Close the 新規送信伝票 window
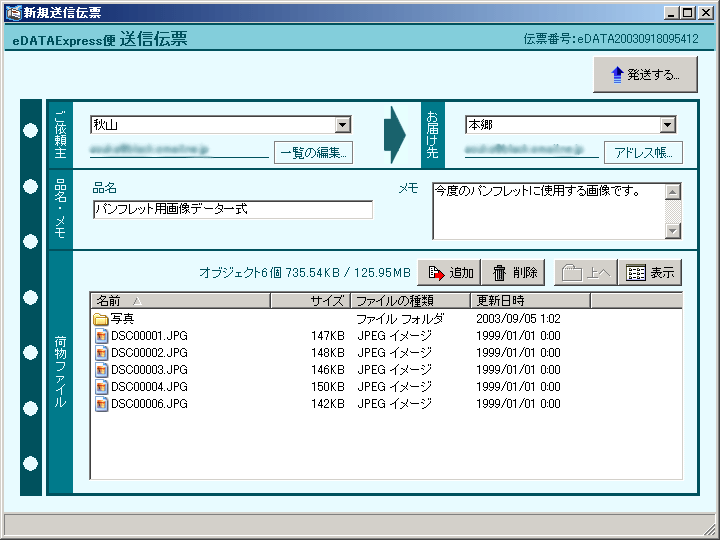The width and height of the screenshot is (720, 540). pos(705,13)
